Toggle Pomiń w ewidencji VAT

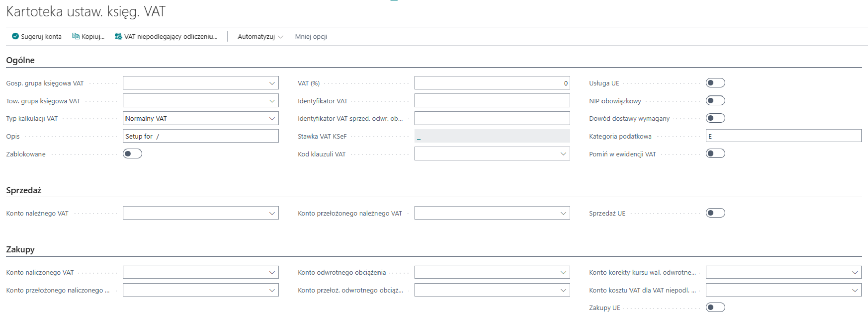715,154
